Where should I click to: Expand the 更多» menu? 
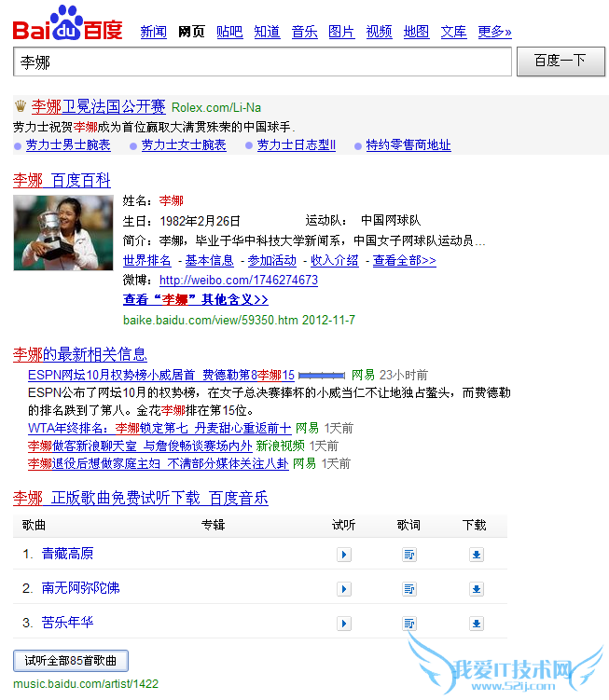point(494,32)
